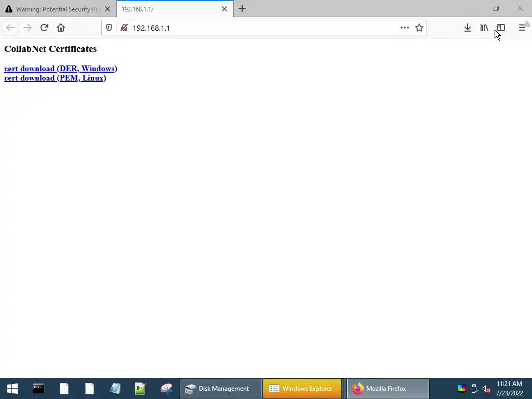Screen dimensions: 532x399
Task: Show connection not secure lock info
Action: (124, 28)
